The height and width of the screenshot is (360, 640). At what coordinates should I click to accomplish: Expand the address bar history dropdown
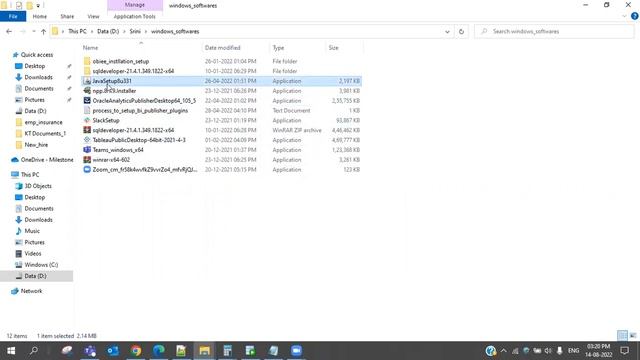447,31
